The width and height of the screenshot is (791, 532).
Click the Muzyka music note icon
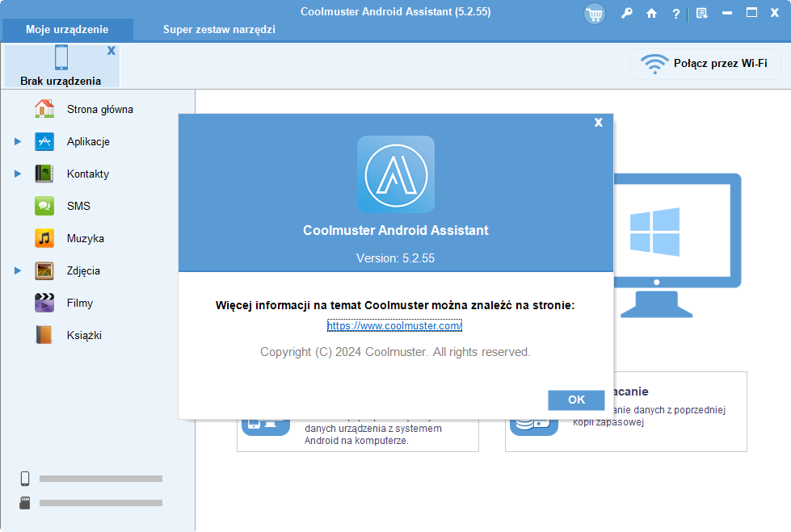pyautogui.click(x=44, y=238)
